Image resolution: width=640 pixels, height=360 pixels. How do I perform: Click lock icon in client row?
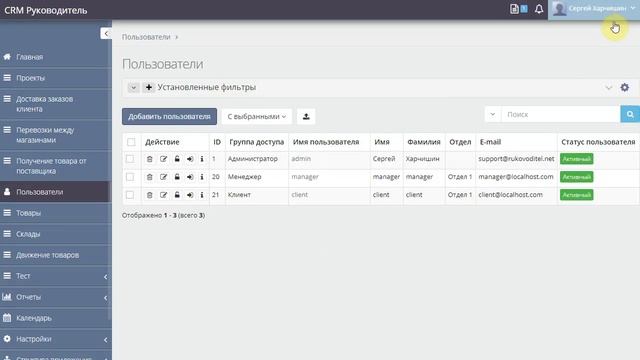click(x=177, y=195)
